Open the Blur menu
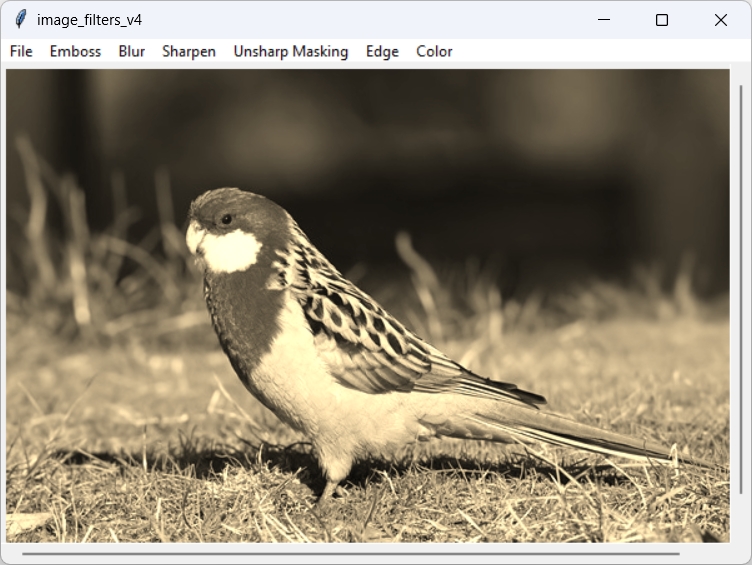Viewport: 752px width, 565px height. pyautogui.click(x=131, y=51)
